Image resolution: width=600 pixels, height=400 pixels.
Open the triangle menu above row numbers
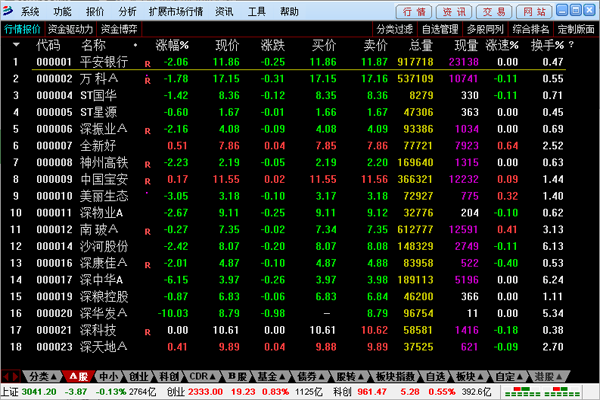[16, 45]
